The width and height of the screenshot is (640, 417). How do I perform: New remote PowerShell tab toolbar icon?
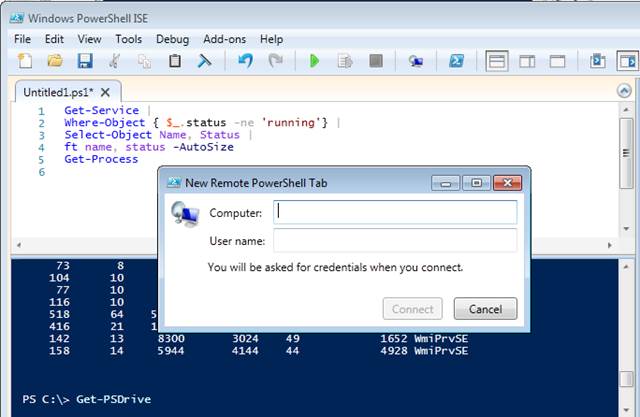pos(416,61)
